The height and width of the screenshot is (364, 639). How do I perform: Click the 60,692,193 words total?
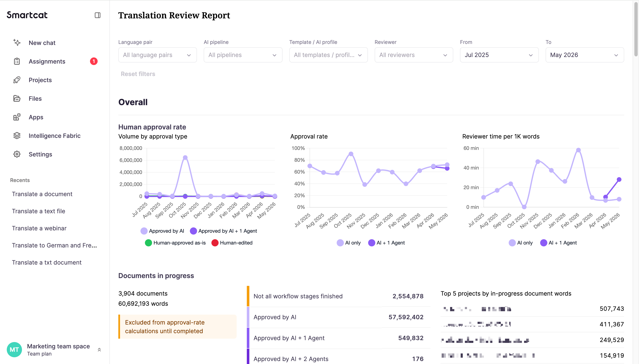[x=143, y=303]
